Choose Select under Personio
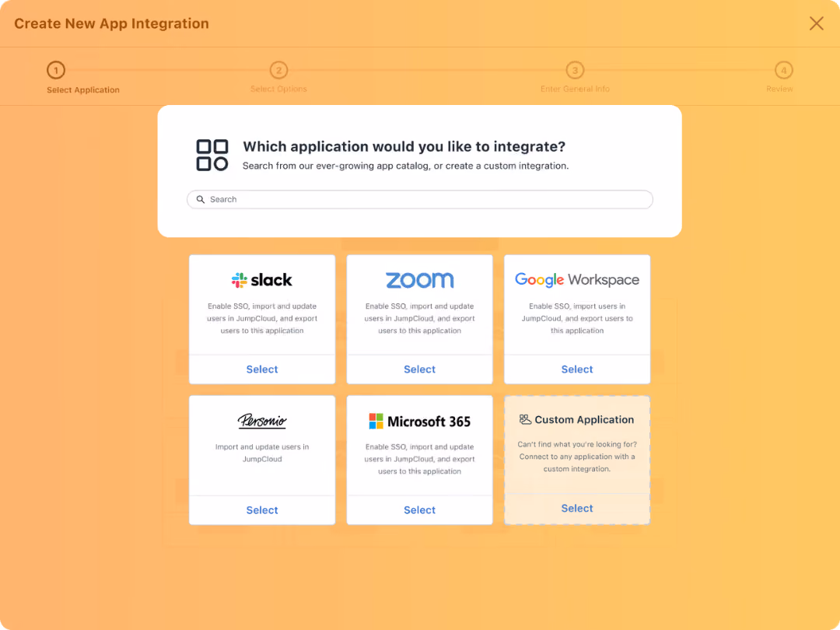Image resolution: width=840 pixels, height=630 pixels. point(262,510)
